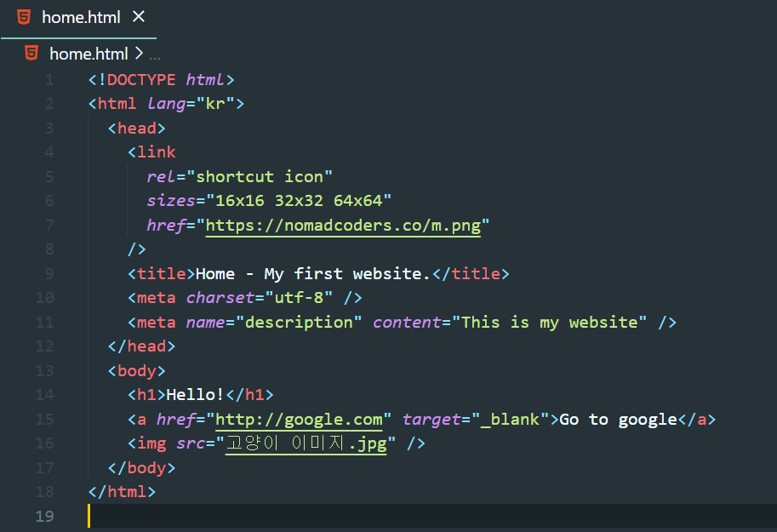Click the opening body tag
The width and height of the screenshot is (777, 532).
[x=137, y=371]
